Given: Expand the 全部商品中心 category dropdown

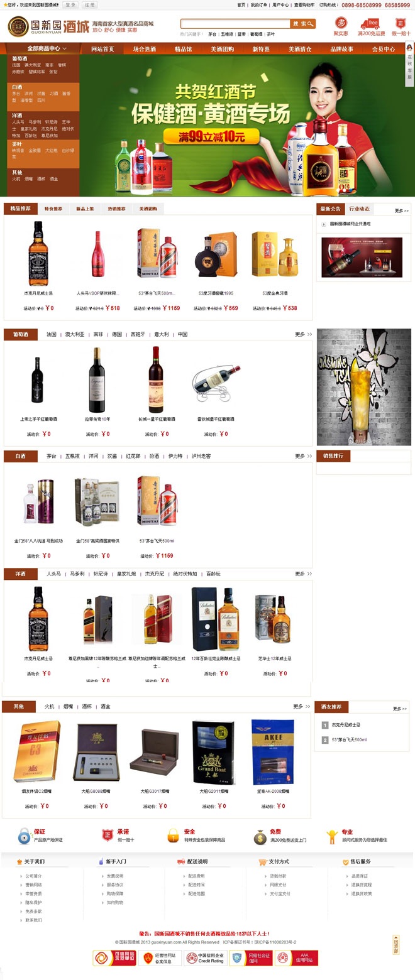Looking at the screenshot, I should (43, 48).
